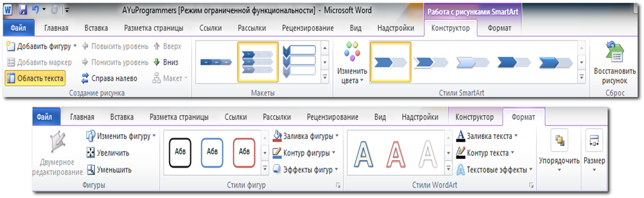Click Добавить маркер
Image resolution: width=644 pixels, height=198 pixels.
tap(39, 62)
